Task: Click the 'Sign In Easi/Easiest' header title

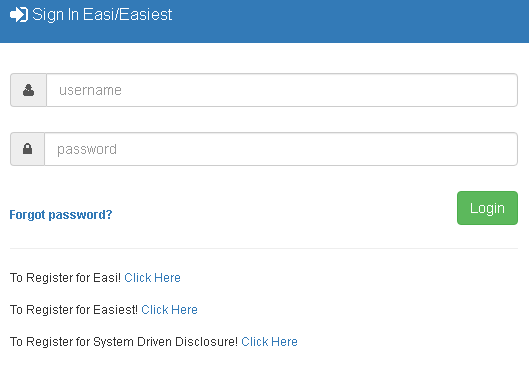Action: [x=102, y=15]
